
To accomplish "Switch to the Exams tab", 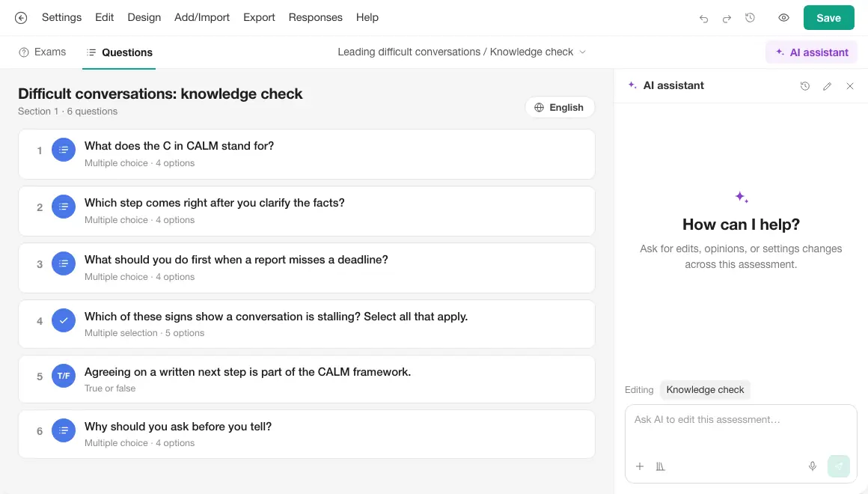I will (43, 52).
